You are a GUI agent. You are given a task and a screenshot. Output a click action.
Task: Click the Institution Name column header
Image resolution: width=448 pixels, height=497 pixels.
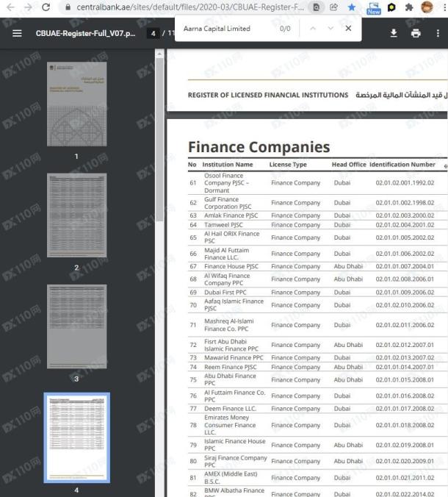click(x=228, y=165)
